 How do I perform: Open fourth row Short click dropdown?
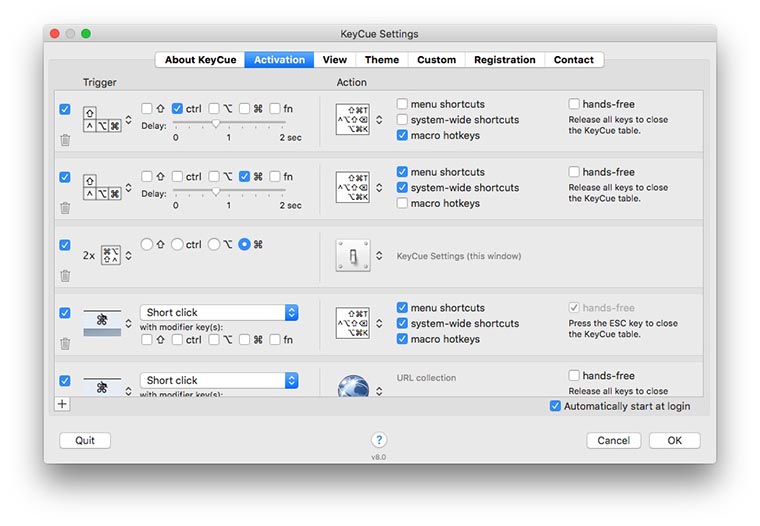tap(219, 312)
